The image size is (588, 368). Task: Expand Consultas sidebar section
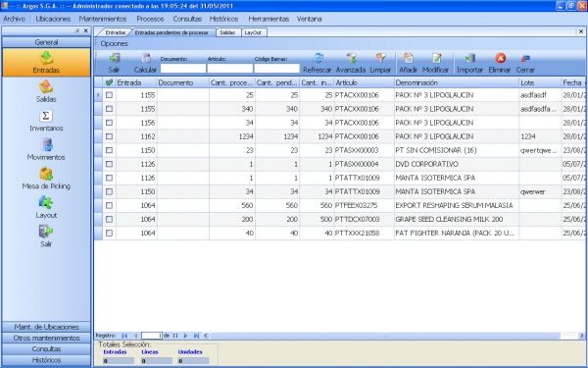(46, 348)
